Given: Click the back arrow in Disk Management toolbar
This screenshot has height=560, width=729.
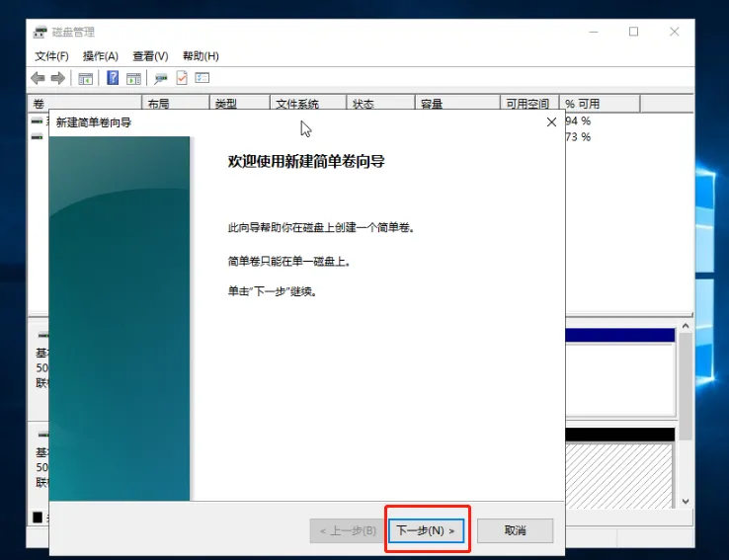Looking at the screenshot, I should pos(38,78).
